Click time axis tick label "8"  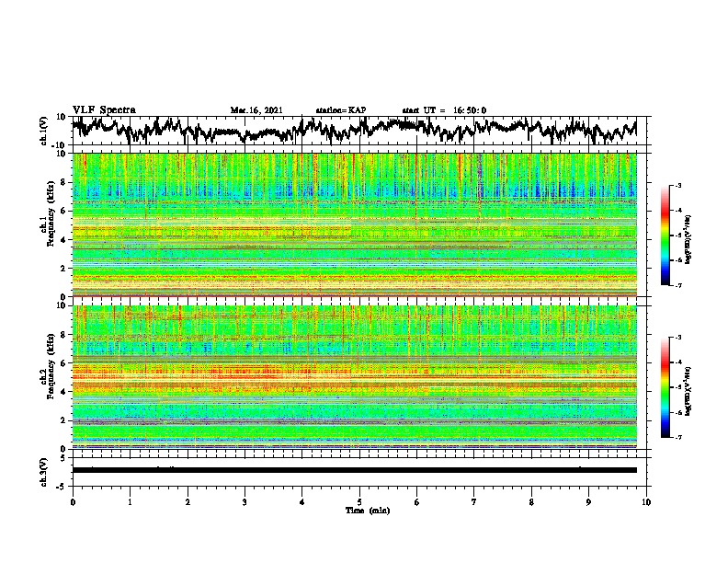(x=531, y=502)
